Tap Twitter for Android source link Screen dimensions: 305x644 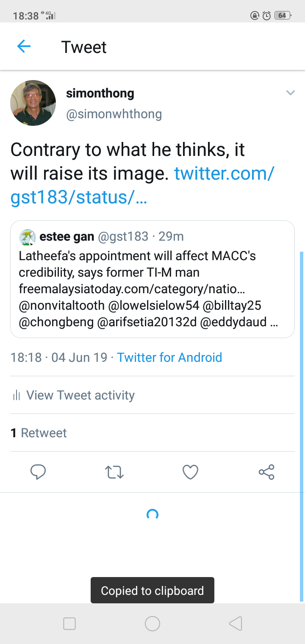[169, 357]
